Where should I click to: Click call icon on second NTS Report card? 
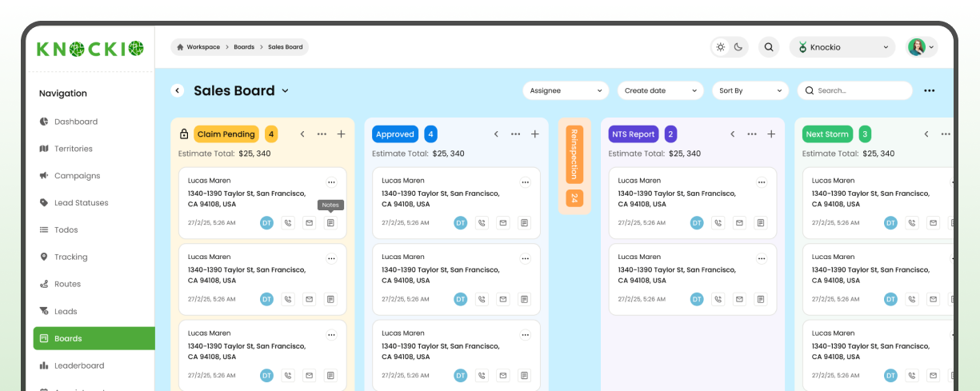tap(718, 299)
